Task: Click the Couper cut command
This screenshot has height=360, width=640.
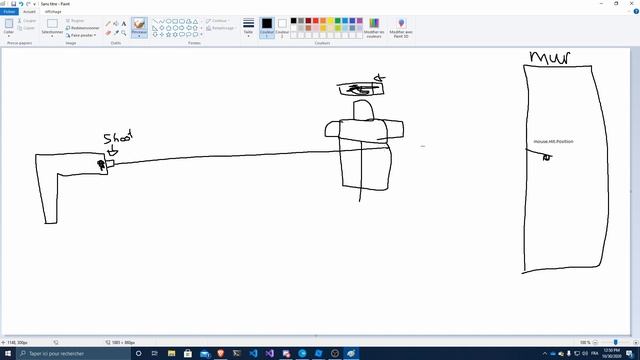Action: coord(27,20)
